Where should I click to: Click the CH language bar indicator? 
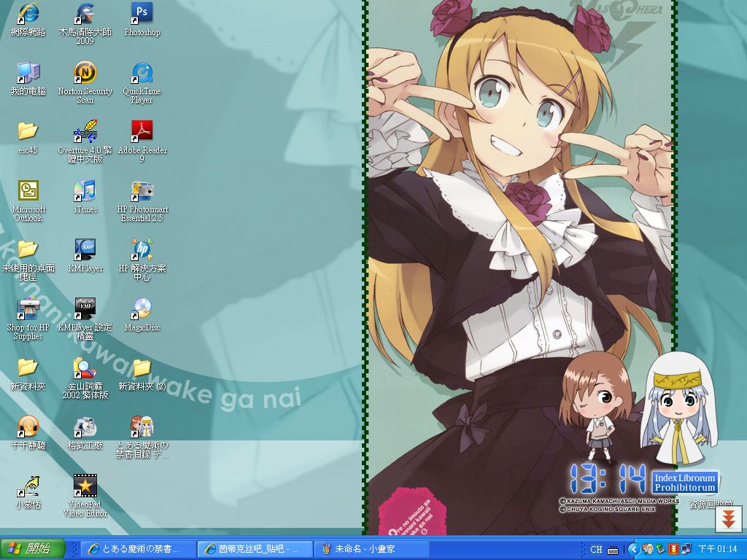coord(596,550)
